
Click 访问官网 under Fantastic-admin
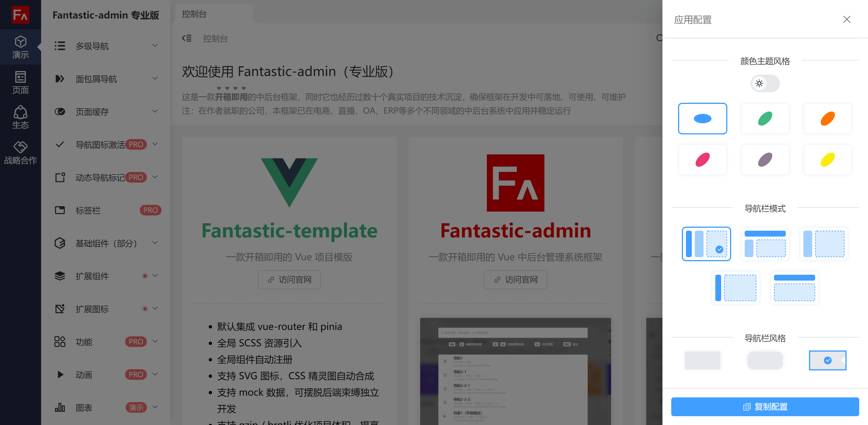tap(516, 279)
